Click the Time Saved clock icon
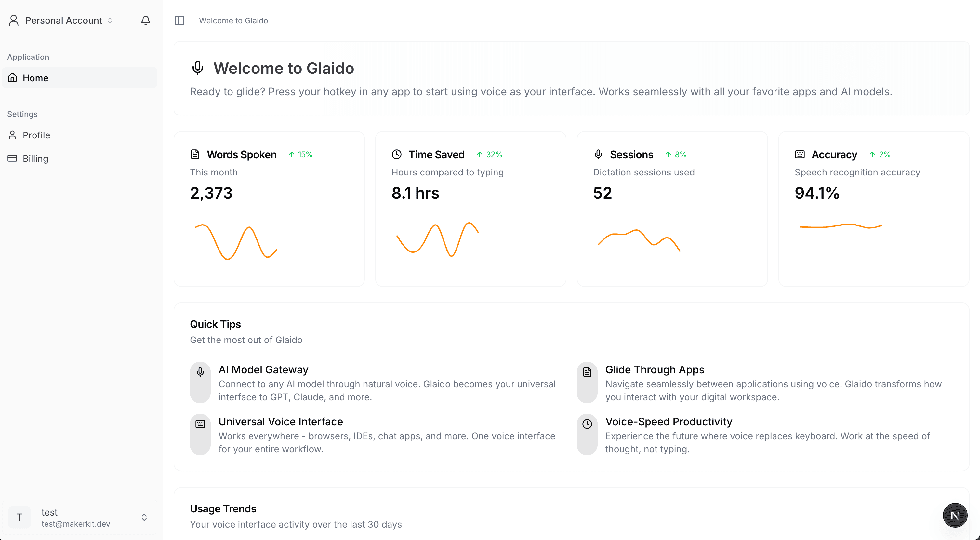Screen dimensions: 980x540 click(396, 154)
